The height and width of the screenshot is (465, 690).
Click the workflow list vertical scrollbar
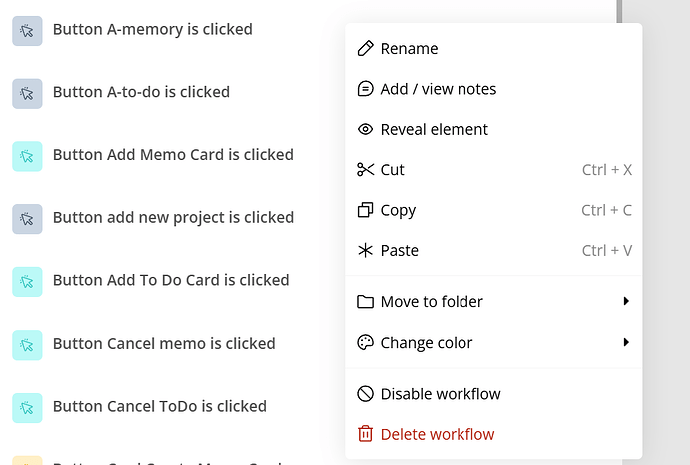[x=619, y=11]
